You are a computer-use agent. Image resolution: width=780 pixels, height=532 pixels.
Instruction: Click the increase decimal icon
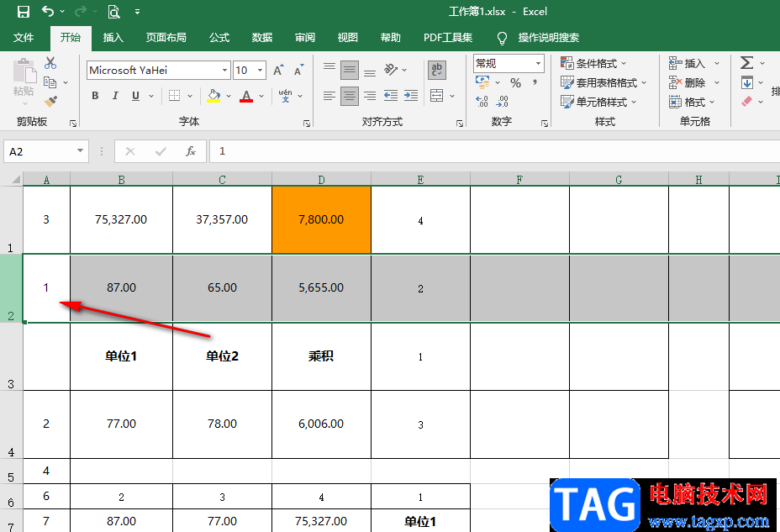(x=482, y=102)
